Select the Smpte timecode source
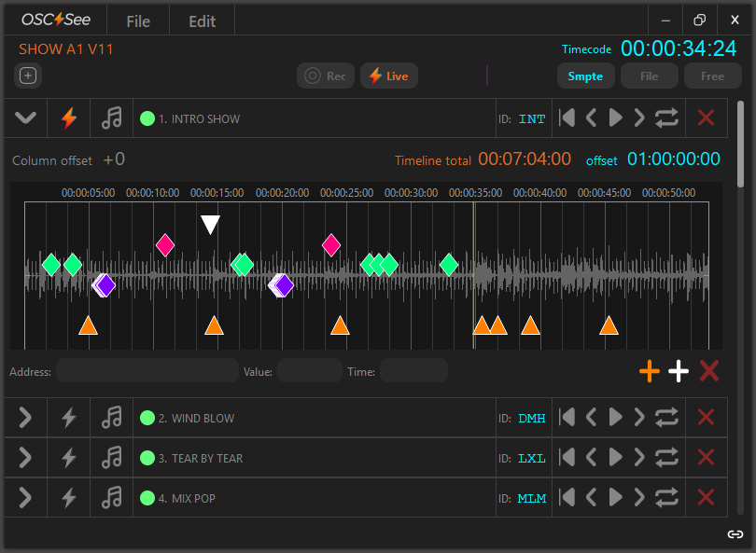 [x=586, y=76]
